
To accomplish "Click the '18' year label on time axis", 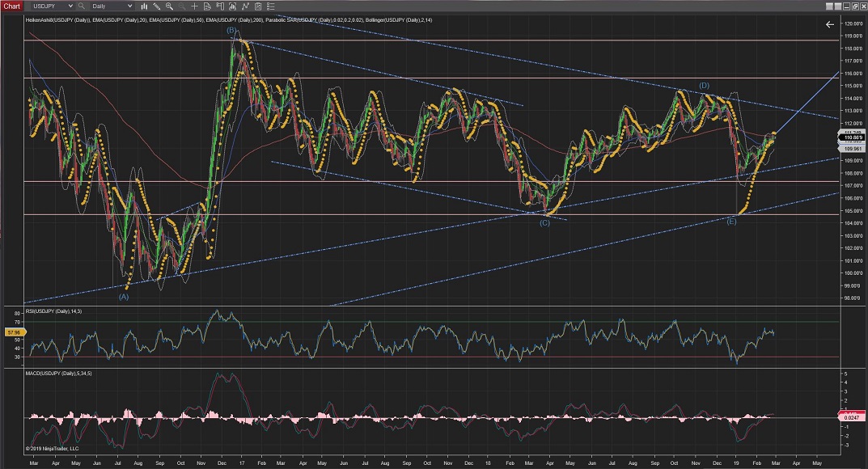I will click(x=487, y=463).
